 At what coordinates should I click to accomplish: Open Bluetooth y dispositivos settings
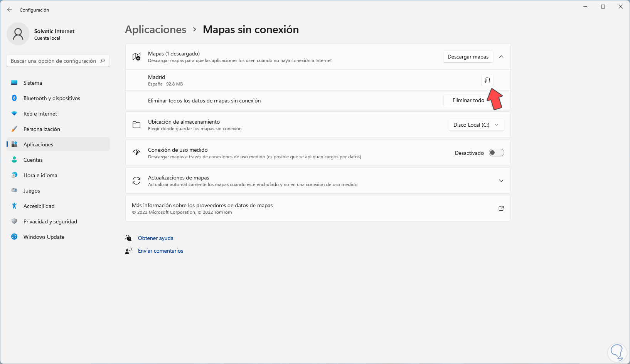click(52, 98)
